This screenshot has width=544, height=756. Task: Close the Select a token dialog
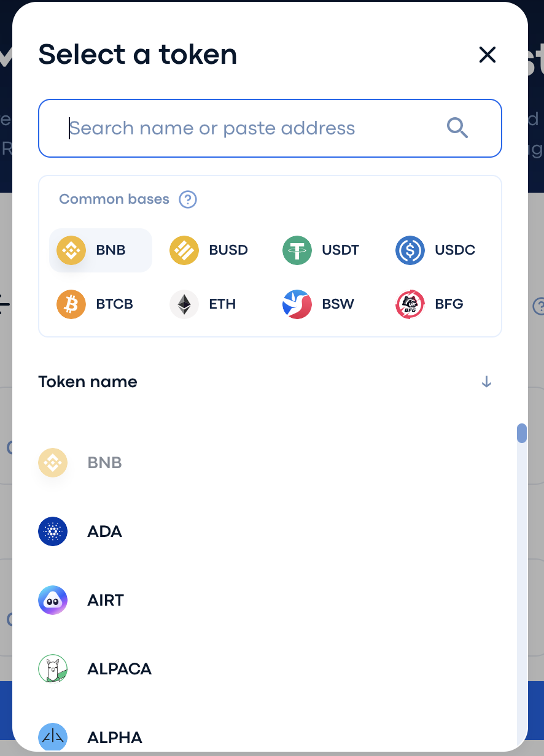click(487, 55)
